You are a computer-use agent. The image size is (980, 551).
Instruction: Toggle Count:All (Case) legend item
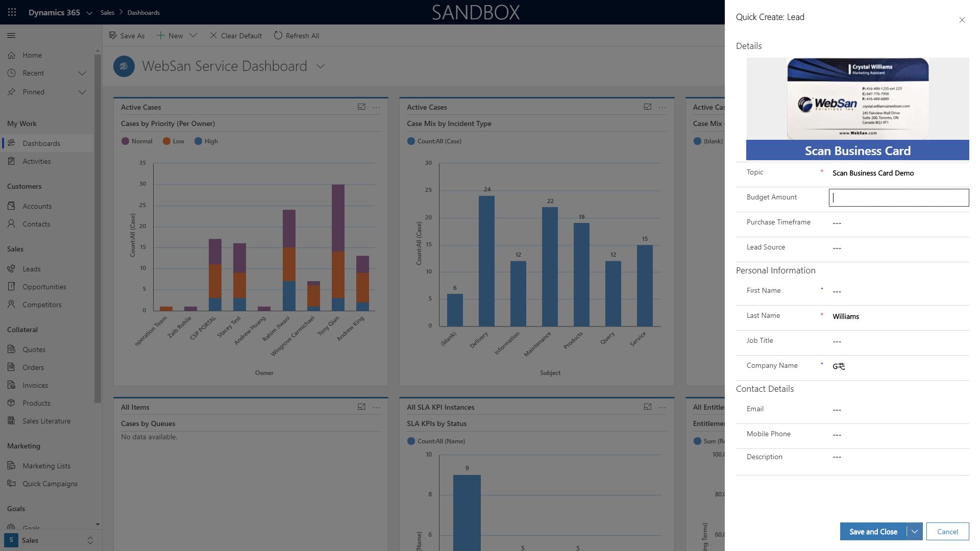(x=434, y=141)
